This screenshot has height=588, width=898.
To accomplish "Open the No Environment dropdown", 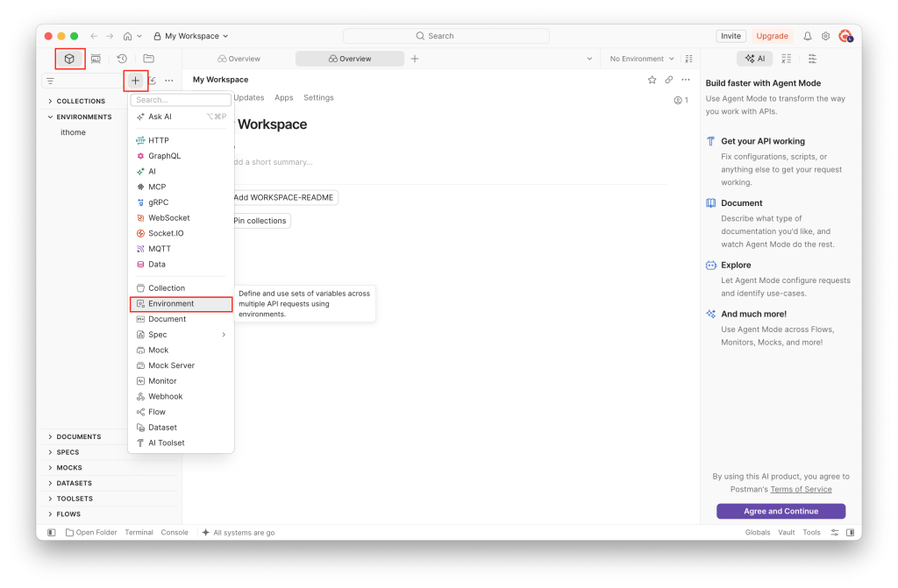I will (x=641, y=59).
